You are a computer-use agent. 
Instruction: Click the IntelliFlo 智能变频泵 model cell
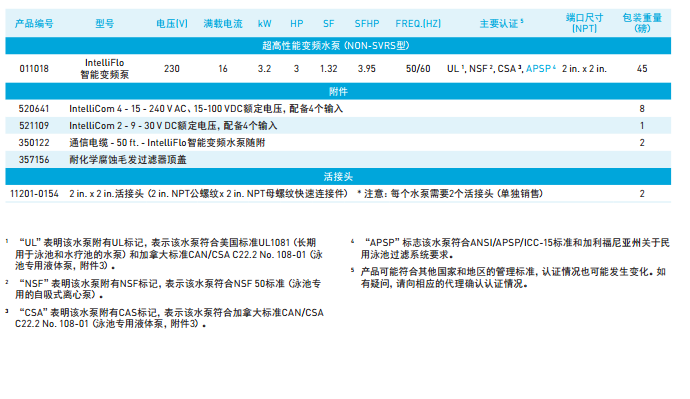(104, 69)
